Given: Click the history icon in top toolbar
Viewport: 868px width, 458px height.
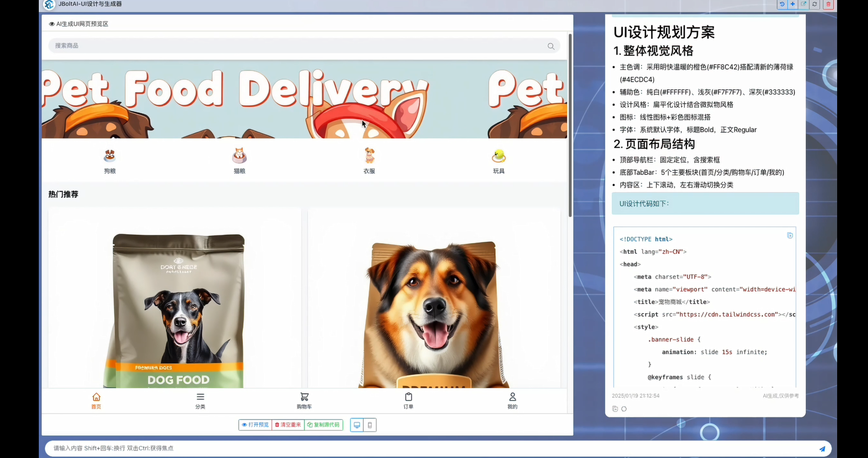Looking at the screenshot, I should pos(782,4).
